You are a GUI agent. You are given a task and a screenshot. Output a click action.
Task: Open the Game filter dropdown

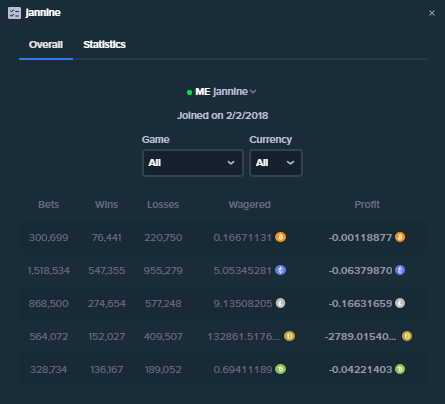point(193,163)
